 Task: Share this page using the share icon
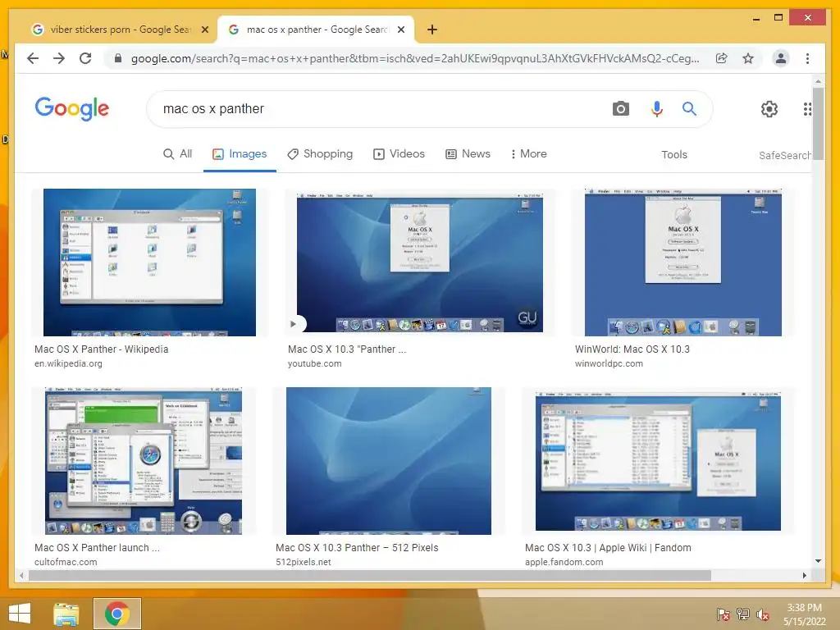(722, 58)
